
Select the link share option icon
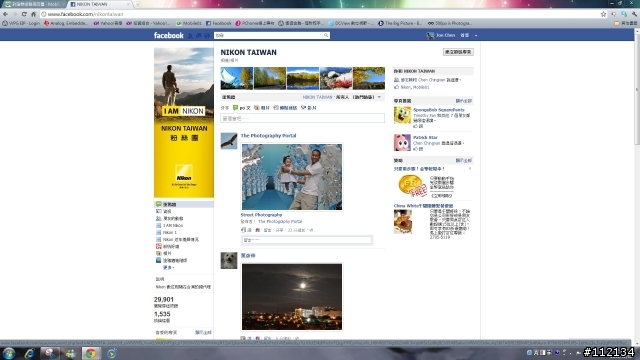tap(276, 108)
